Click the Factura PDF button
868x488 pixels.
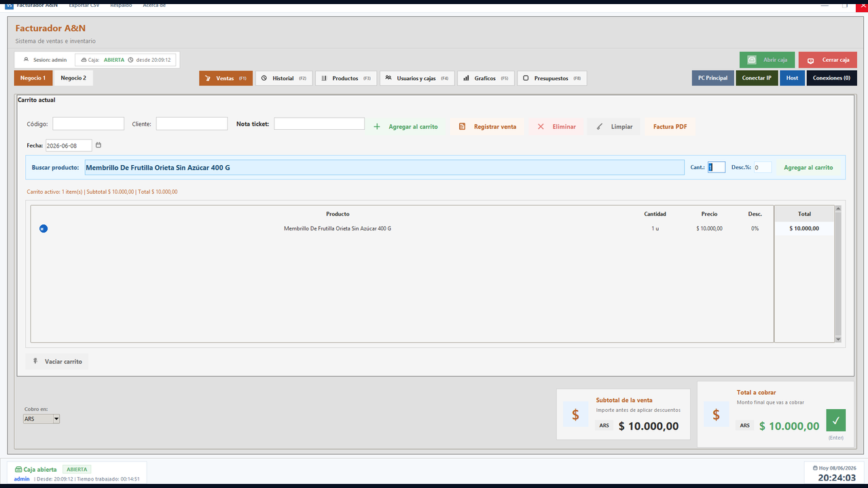[x=670, y=126]
